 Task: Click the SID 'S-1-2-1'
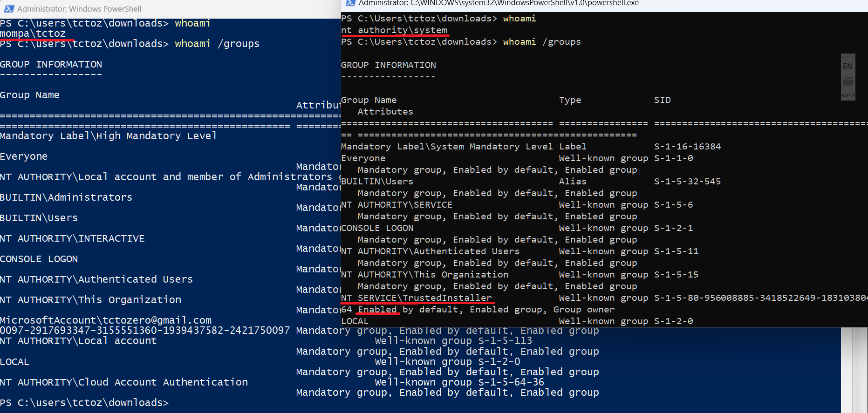click(674, 228)
